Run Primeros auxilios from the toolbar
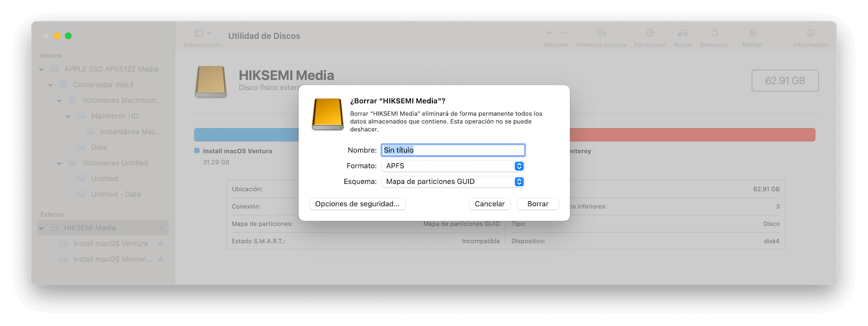This screenshot has width=868, height=326. 601,33
